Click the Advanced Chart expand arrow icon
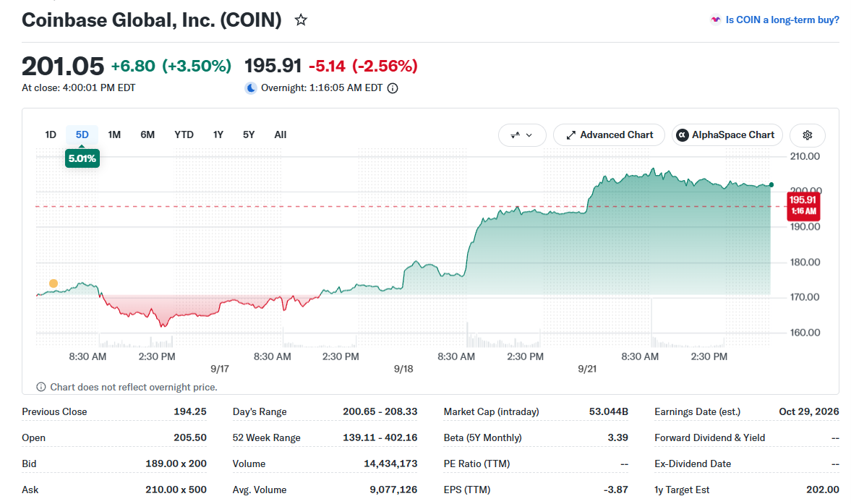Screen dimensions: 851x504 (570, 135)
